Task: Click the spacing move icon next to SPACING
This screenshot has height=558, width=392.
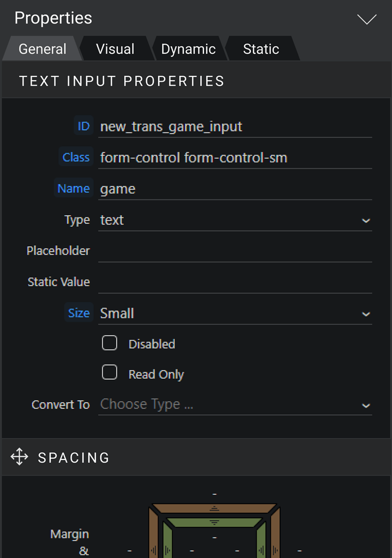Action: point(20,457)
